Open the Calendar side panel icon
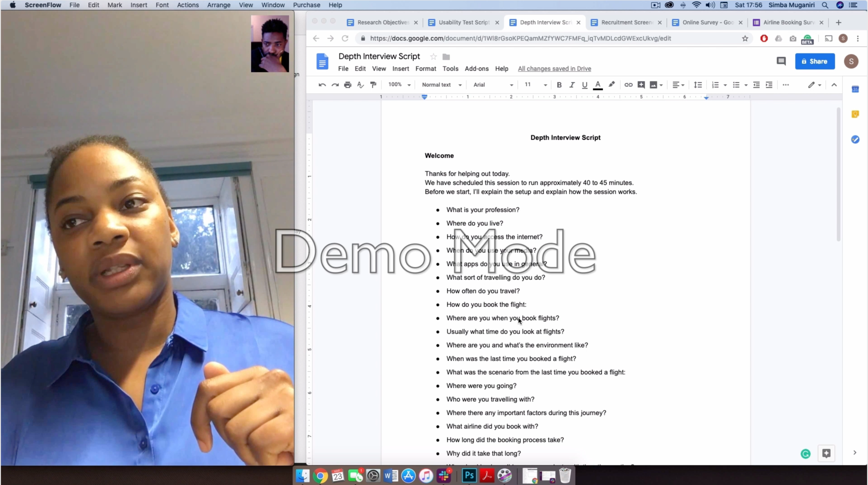This screenshot has width=868, height=485. pos(855,89)
